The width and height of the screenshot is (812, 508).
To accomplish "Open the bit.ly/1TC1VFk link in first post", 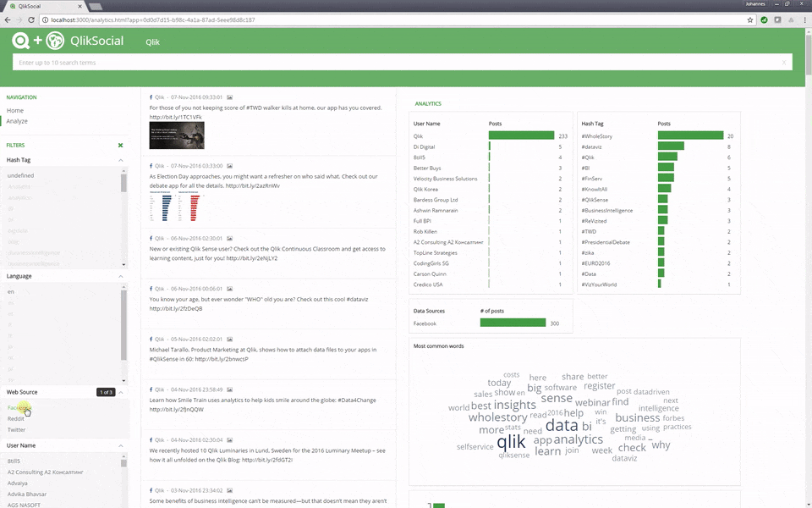I will (x=176, y=117).
